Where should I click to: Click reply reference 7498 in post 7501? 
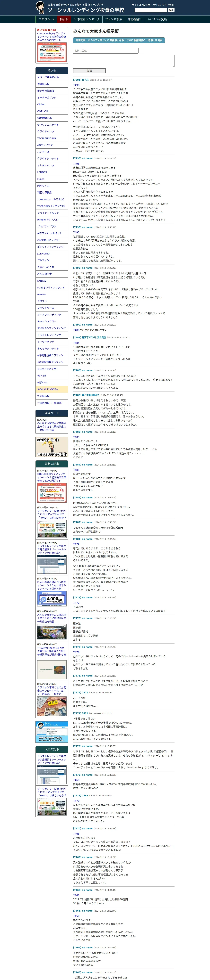pyautogui.click(x=76, y=85)
